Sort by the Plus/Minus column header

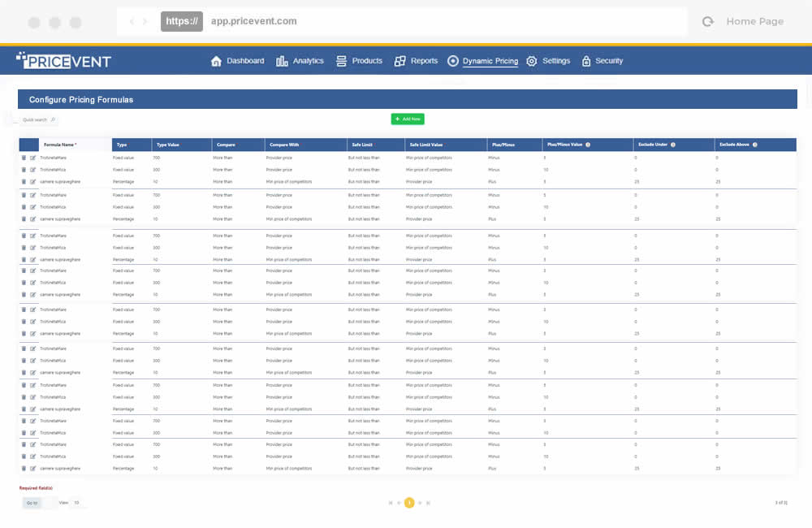point(515,145)
